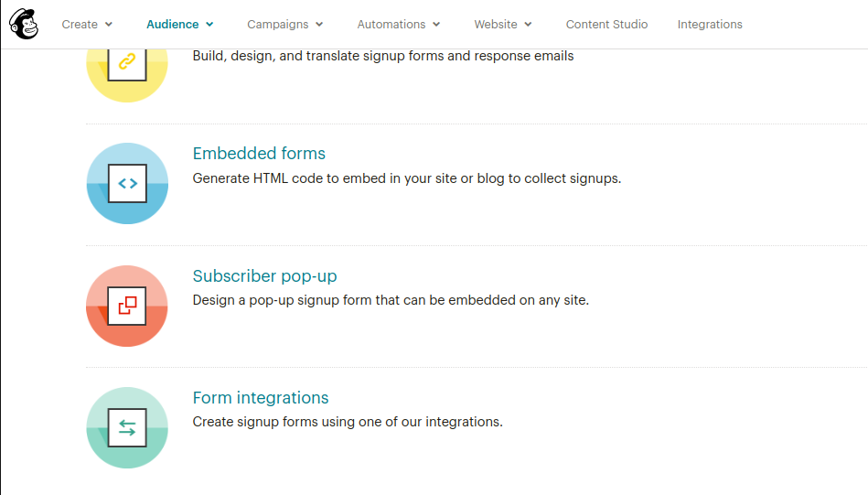Click the chevron next to Website
868x495 pixels.
[528, 25]
